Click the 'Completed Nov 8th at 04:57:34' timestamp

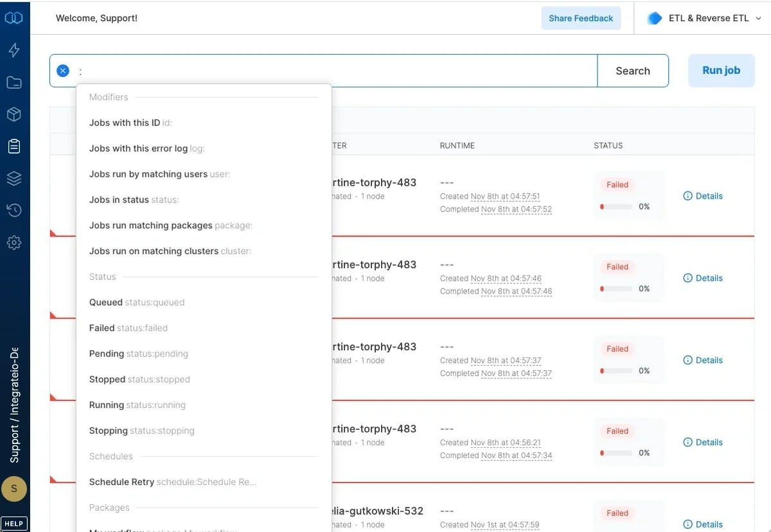point(496,456)
